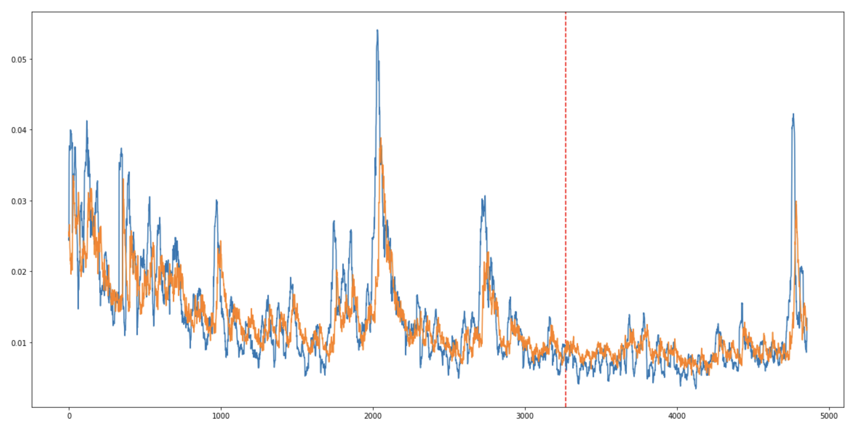Click the y-axis tick label 0.02

(x=19, y=272)
